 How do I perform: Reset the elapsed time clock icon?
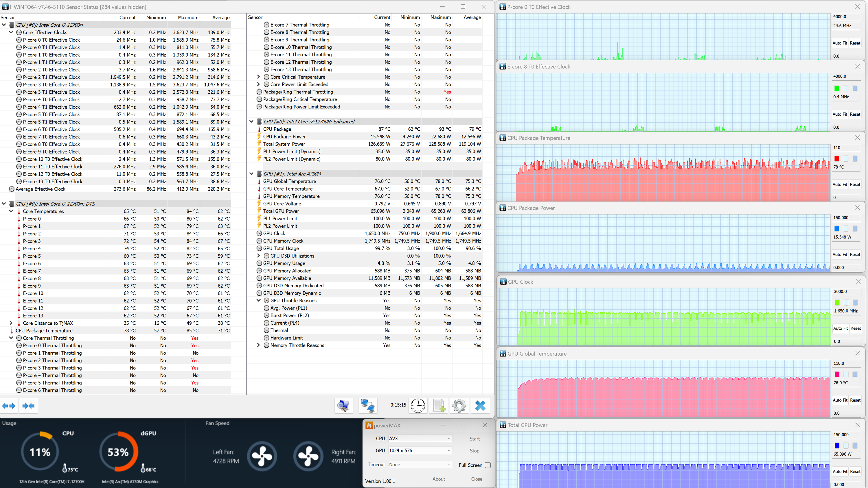[x=418, y=406]
